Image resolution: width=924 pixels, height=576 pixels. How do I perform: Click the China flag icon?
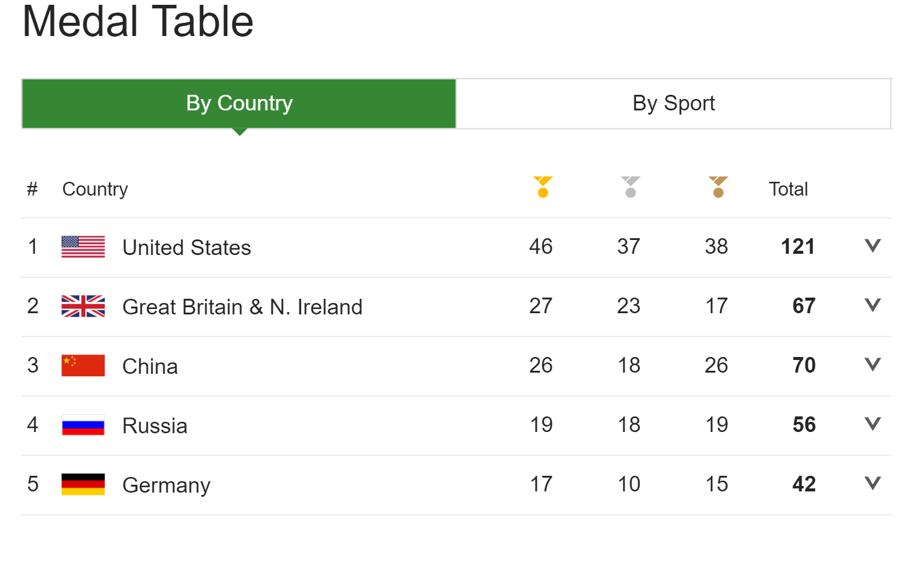coord(83,365)
